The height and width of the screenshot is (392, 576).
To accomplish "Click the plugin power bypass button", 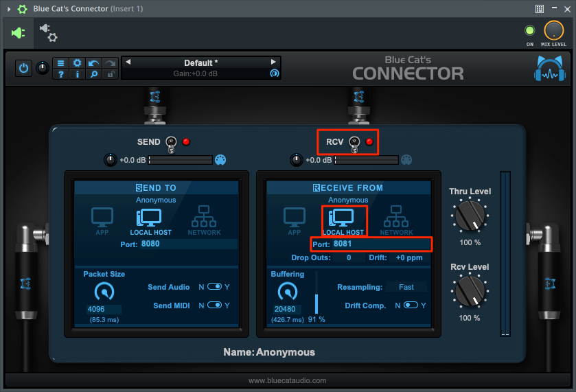I will click(x=23, y=69).
